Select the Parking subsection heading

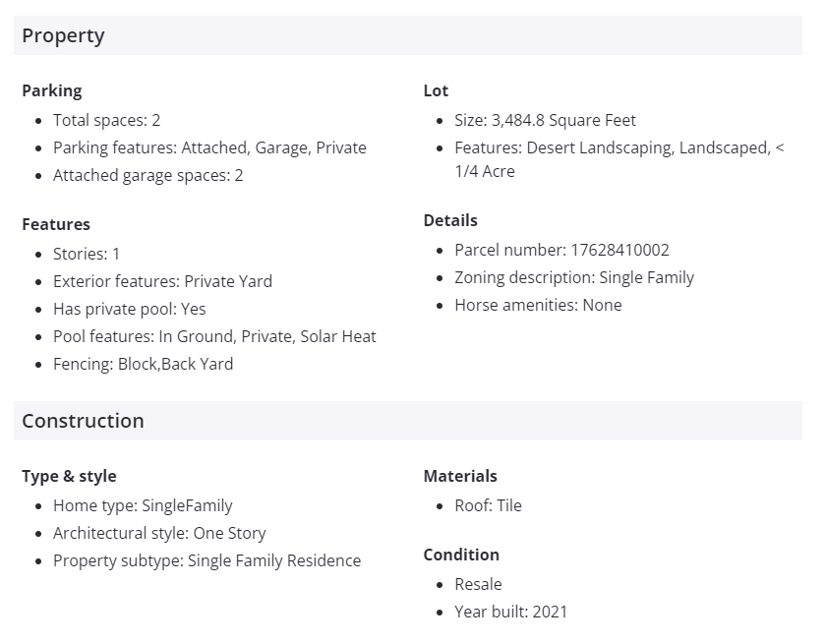pos(52,90)
